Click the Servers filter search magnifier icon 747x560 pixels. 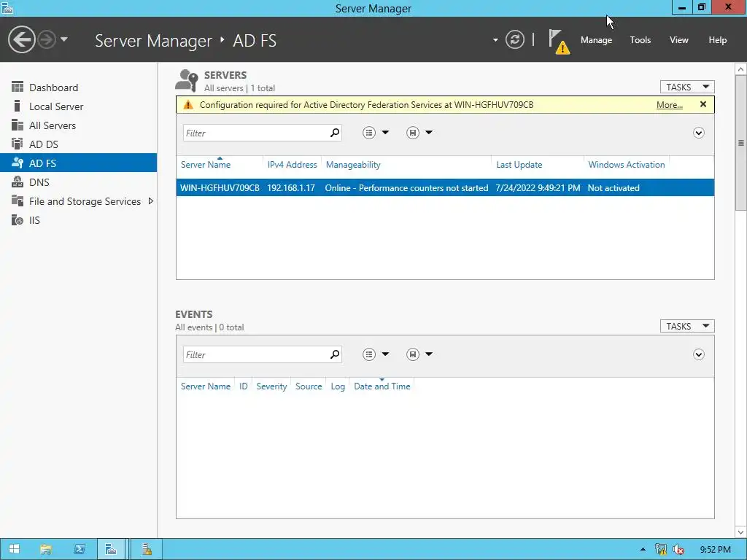point(335,133)
